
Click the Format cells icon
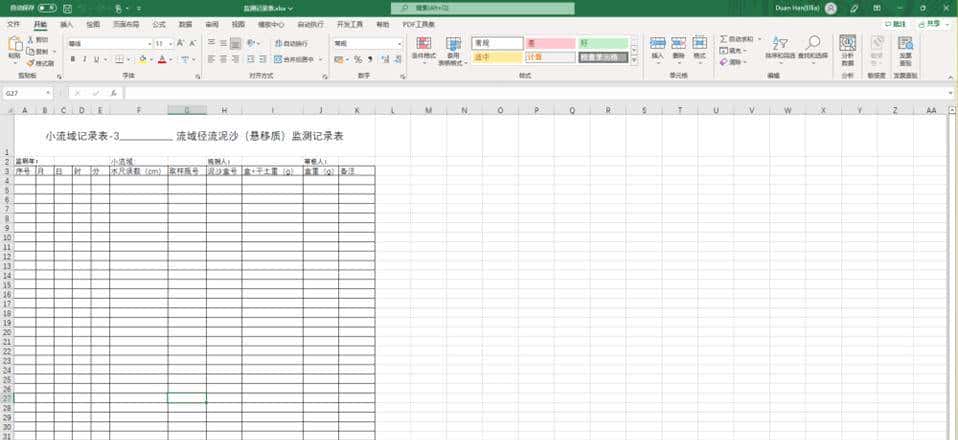pyautogui.click(x=700, y=43)
